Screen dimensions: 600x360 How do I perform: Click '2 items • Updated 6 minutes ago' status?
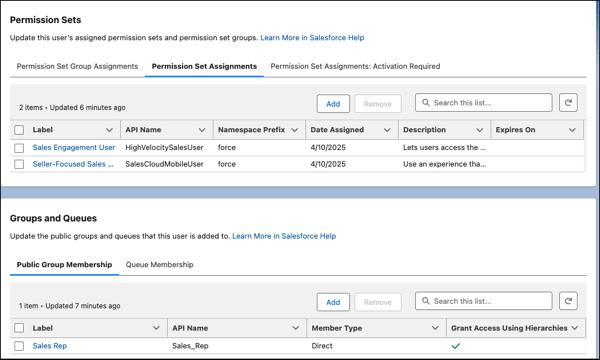point(72,108)
